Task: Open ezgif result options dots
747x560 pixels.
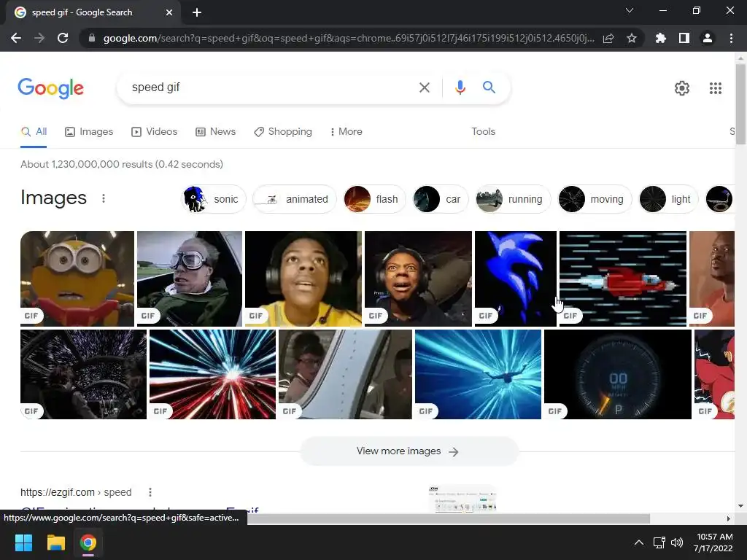Action: click(x=150, y=492)
